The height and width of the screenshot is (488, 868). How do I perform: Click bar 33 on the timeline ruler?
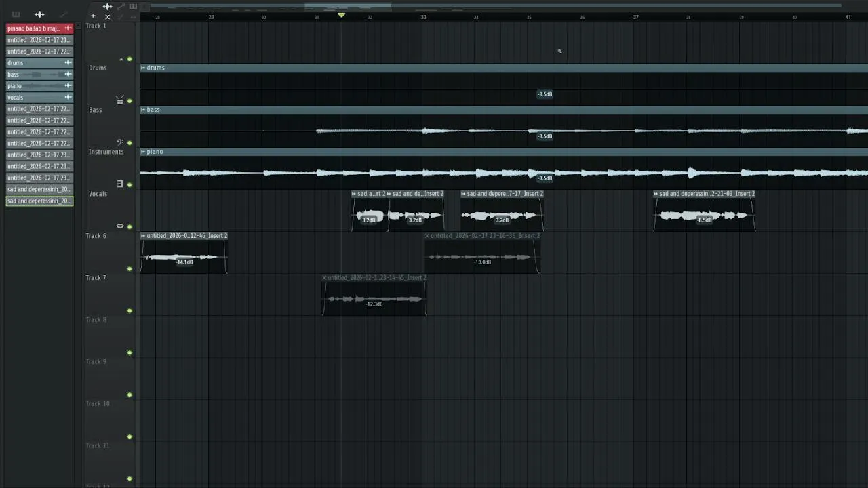click(x=423, y=17)
